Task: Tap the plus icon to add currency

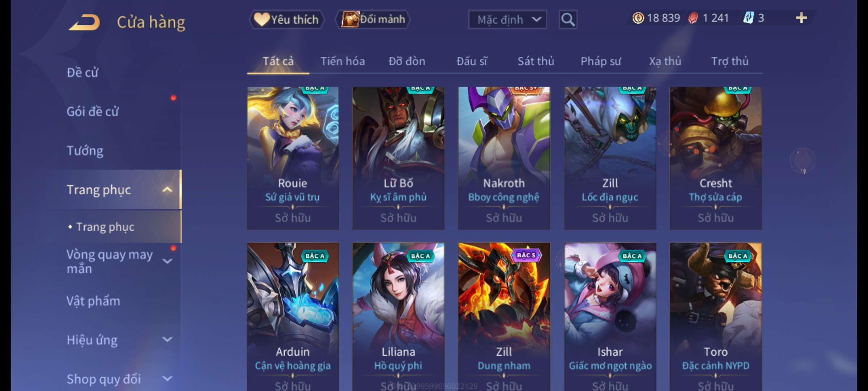Action: click(801, 18)
